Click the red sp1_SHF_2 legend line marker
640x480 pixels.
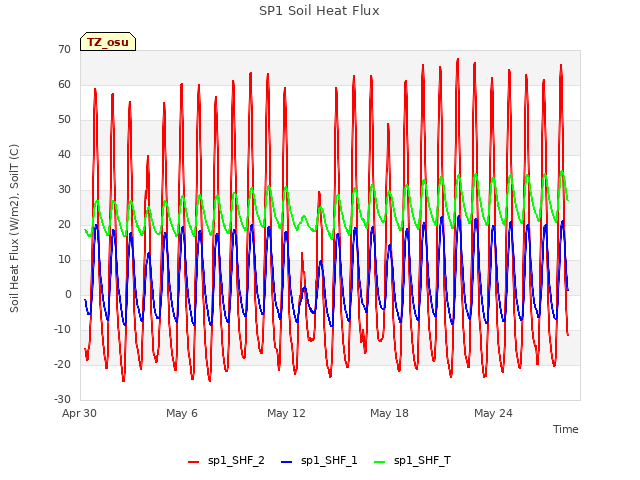(193, 462)
